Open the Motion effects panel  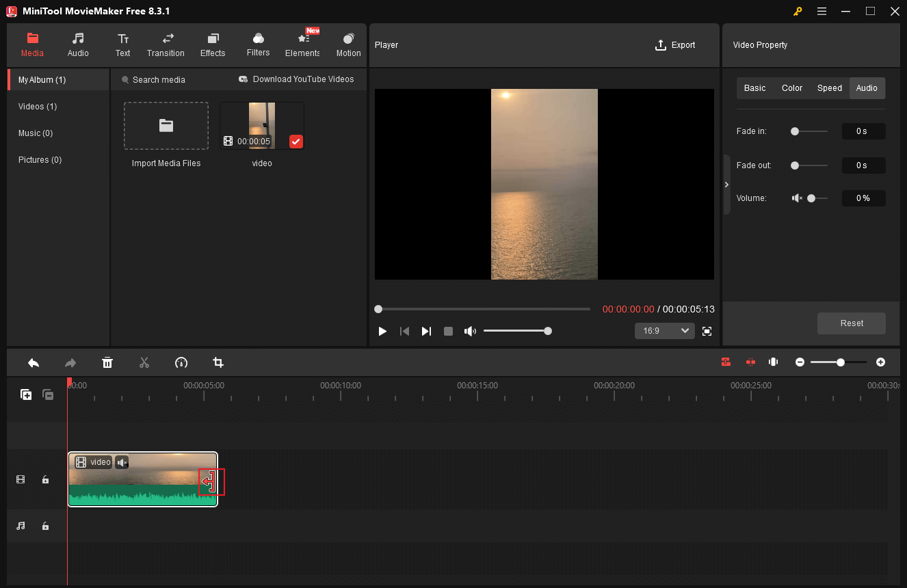tap(348, 44)
